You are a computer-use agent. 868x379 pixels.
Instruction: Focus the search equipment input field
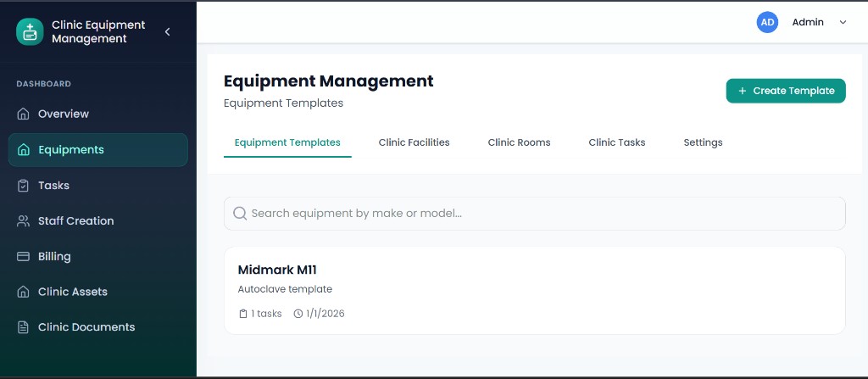[535, 214]
